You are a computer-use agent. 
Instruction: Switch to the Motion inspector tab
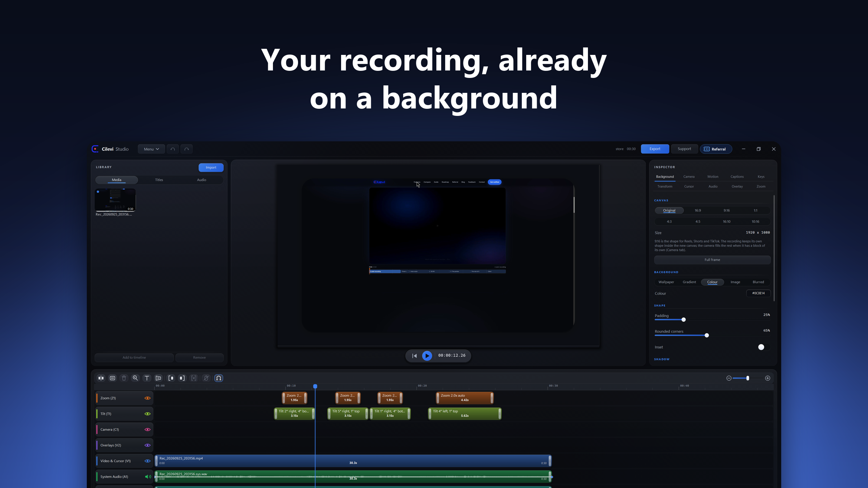(713, 177)
